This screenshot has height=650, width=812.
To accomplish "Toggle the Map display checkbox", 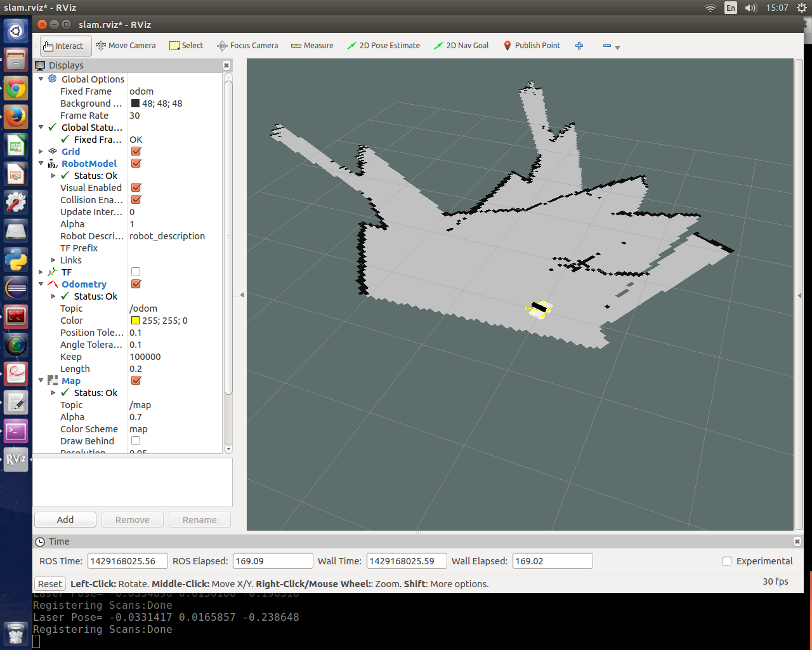I will 136,380.
